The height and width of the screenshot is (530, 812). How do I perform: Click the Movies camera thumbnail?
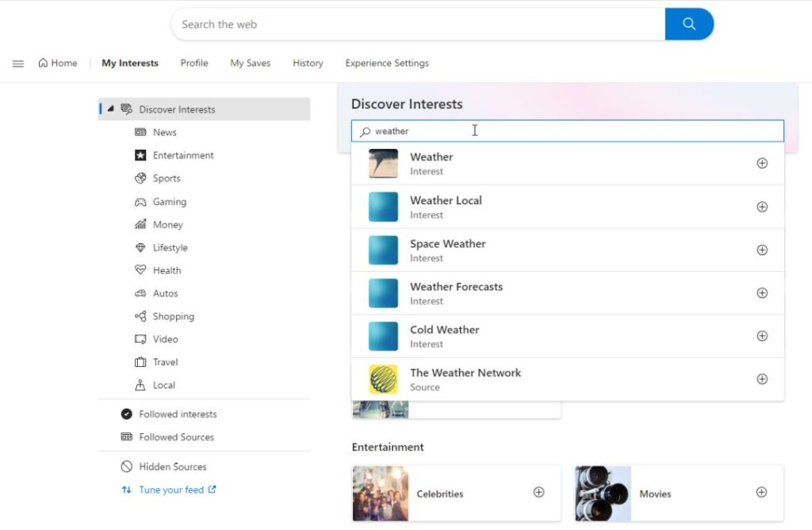click(603, 493)
